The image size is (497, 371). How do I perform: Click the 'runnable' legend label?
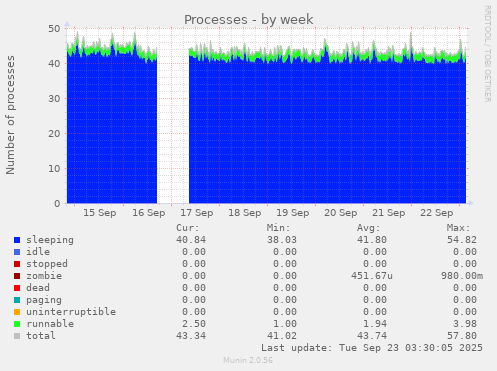pos(50,324)
